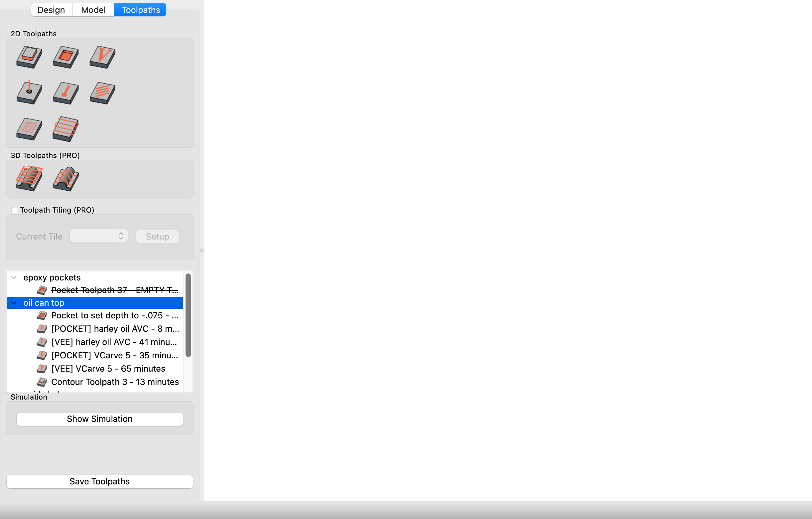Switch to the Design tab

tap(51, 10)
